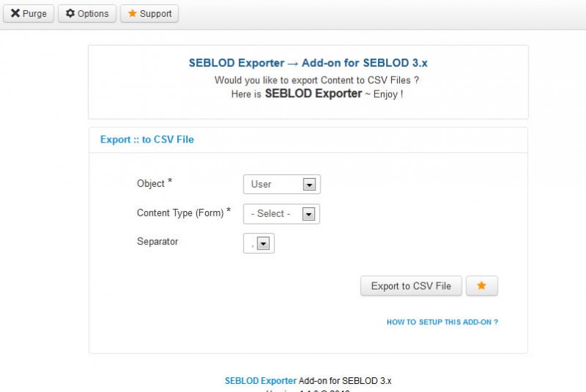This screenshot has width=586, height=392.
Task: Click the Object field label
Action: [154, 183]
